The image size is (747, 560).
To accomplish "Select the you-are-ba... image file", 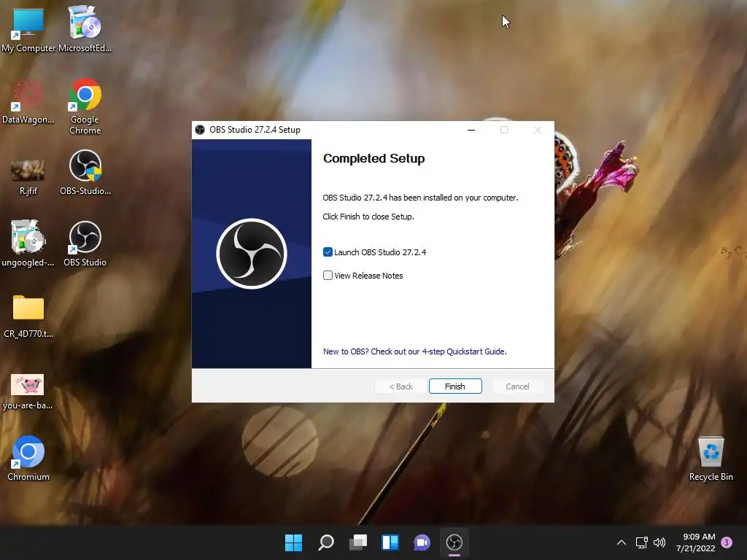I will click(x=28, y=392).
